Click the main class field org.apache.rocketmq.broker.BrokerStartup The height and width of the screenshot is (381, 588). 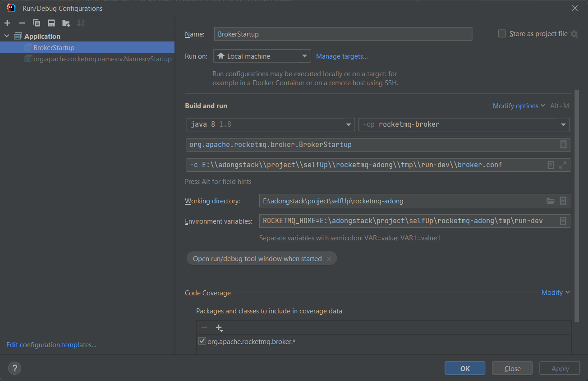tap(378, 145)
